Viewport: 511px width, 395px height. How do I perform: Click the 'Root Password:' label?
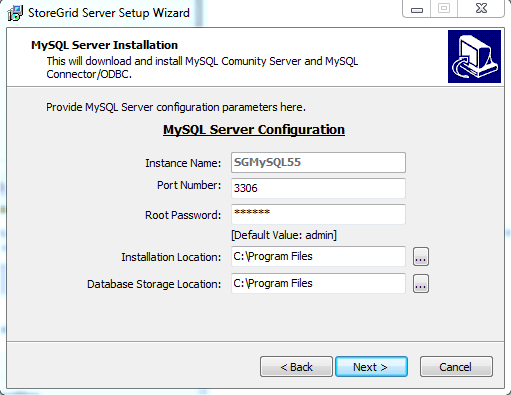click(x=183, y=215)
